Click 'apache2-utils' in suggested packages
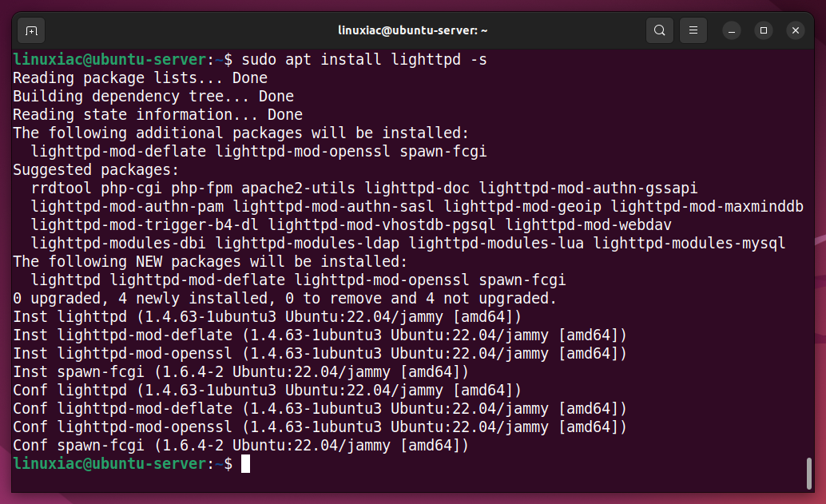Image resolution: width=826 pixels, height=504 pixels. pyautogui.click(x=298, y=189)
